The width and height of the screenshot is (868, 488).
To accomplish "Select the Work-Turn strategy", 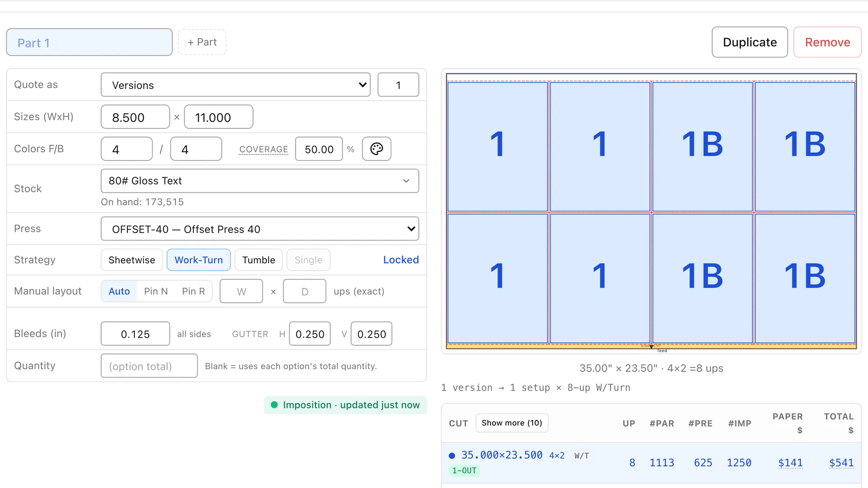I will pyautogui.click(x=198, y=260).
